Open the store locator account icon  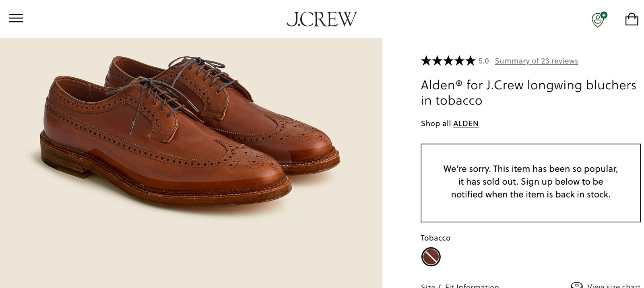pyautogui.click(x=597, y=19)
